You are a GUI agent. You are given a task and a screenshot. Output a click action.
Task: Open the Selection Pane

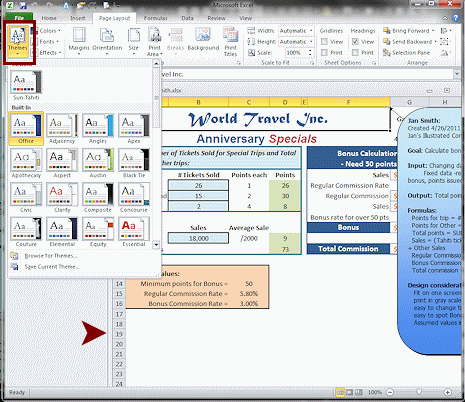(406, 53)
